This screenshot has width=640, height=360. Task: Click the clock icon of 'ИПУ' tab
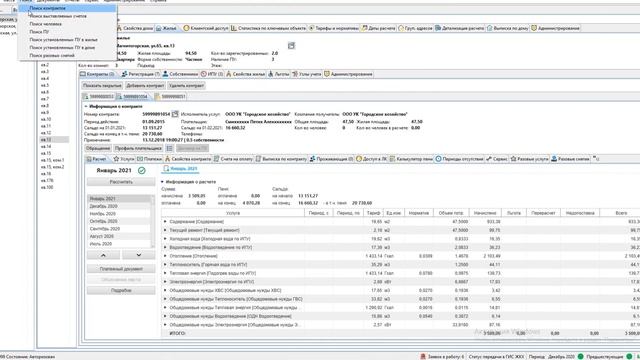pyautogui.click(x=203, y=74)
